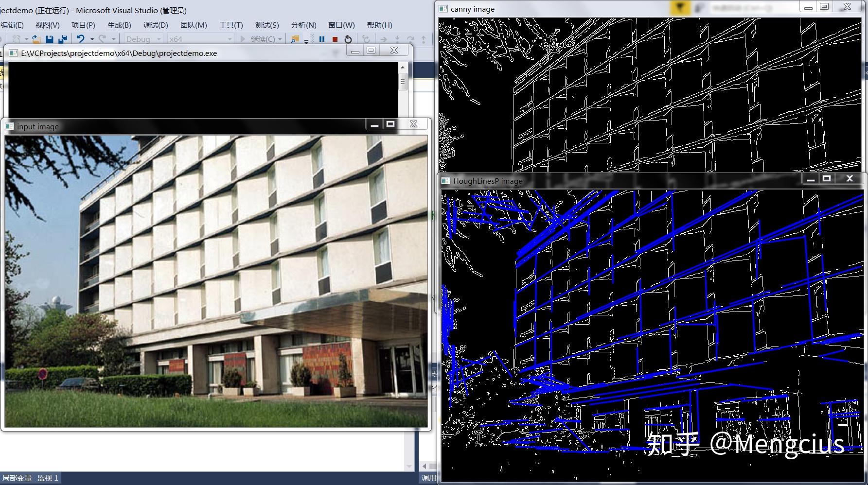
Task: Stop debugging with the red square
Action: pyautogui.click(x=335, y=39)
